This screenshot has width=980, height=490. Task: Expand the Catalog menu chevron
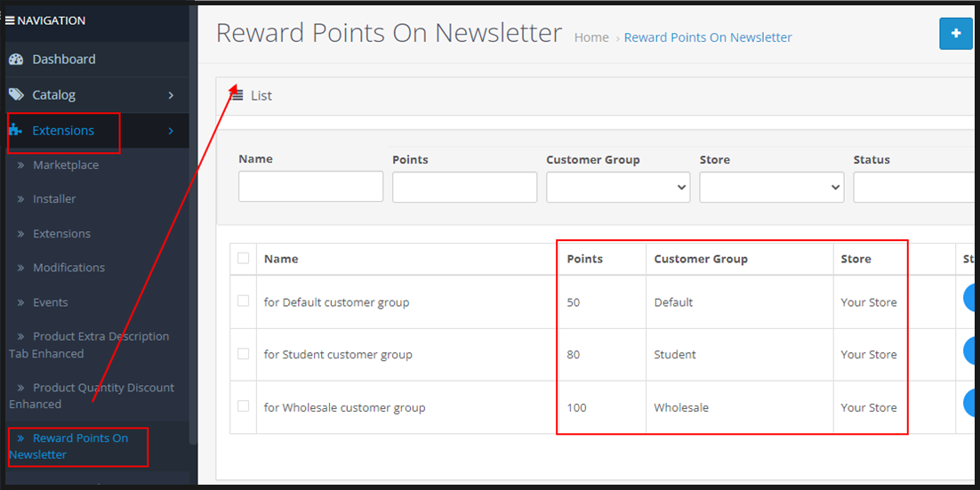[171, 95]
